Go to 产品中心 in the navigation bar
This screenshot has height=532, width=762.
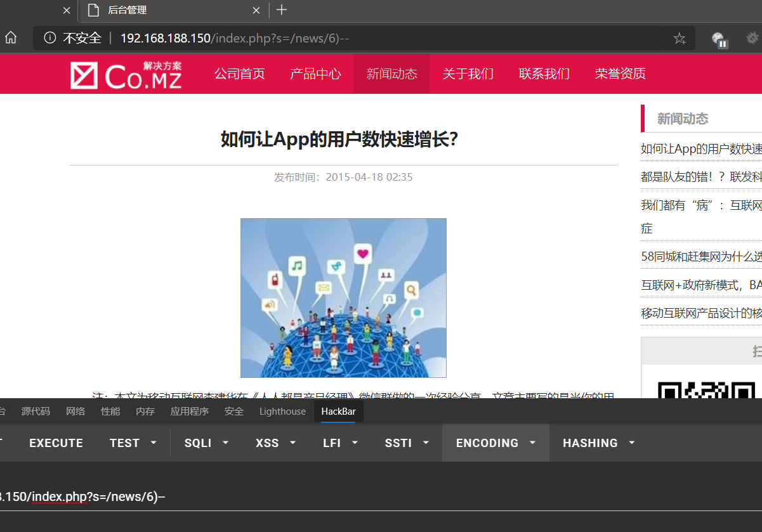[315, 74]
